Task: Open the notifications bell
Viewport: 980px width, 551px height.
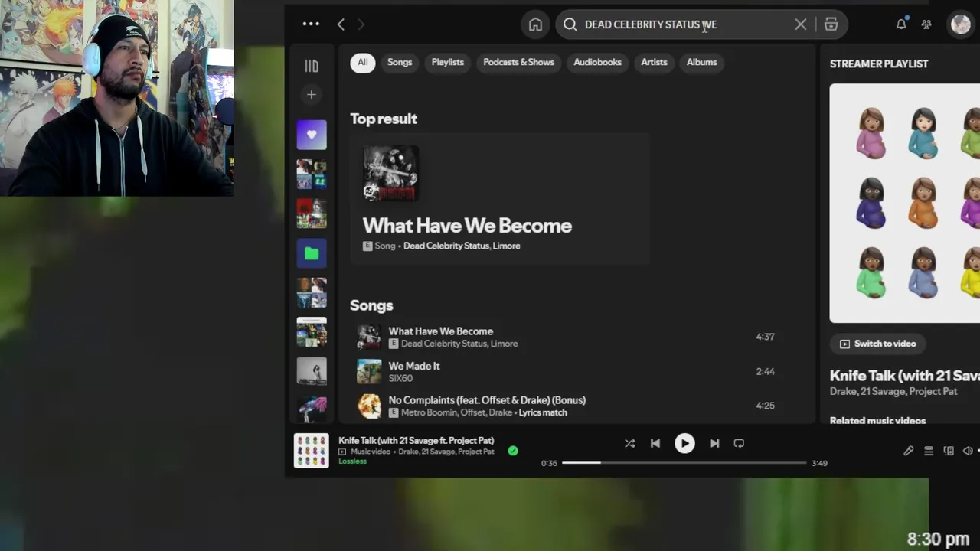Action: (x=901, y=24)
